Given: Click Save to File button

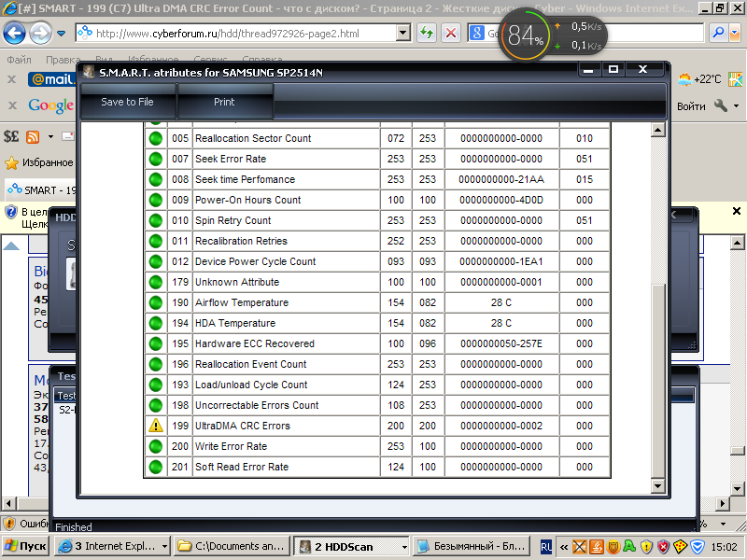Looking at the screenshot, I should tap(127, 102).
